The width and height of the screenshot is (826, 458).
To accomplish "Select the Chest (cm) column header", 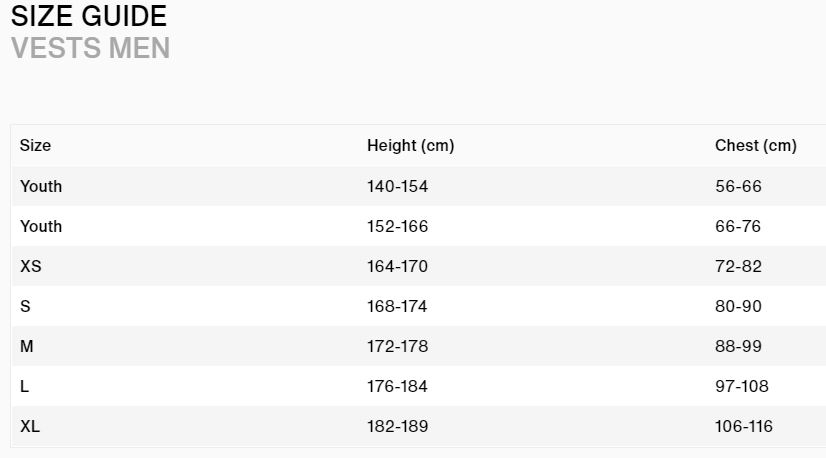I will coord(755,145).
